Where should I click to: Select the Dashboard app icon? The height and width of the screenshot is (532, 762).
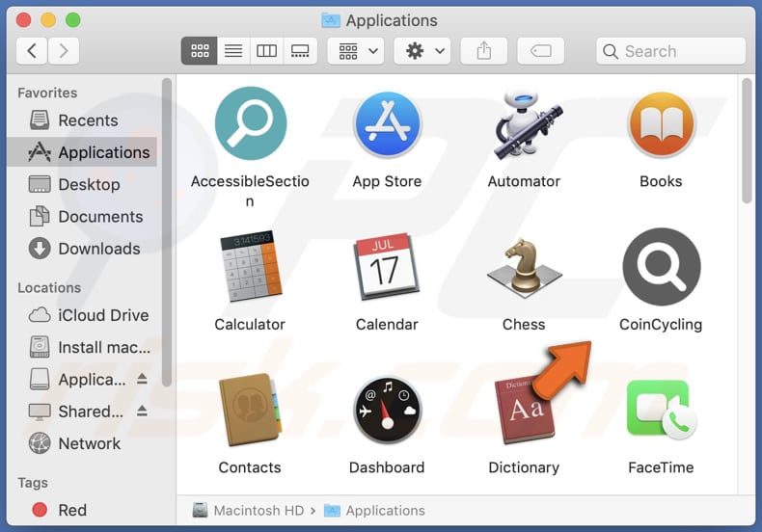[x=388, y=411]
